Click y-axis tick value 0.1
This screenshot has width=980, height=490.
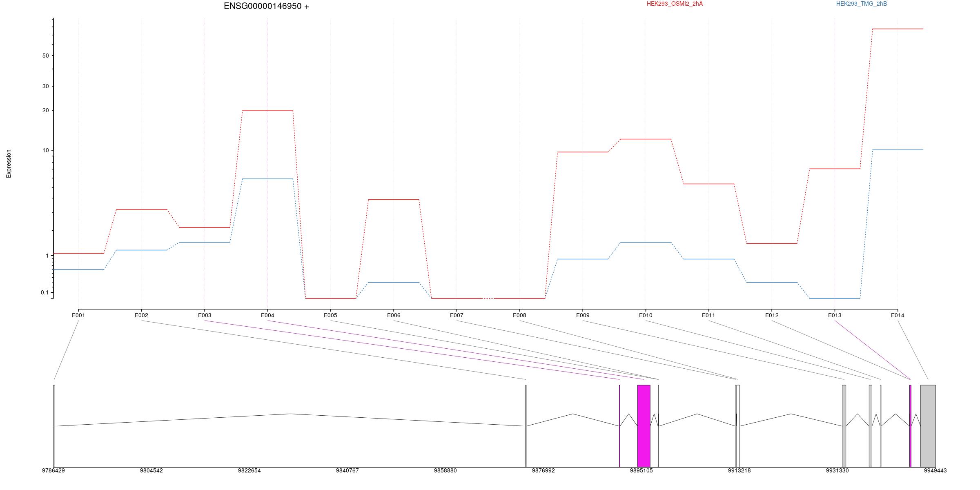[x=45, y=292]
